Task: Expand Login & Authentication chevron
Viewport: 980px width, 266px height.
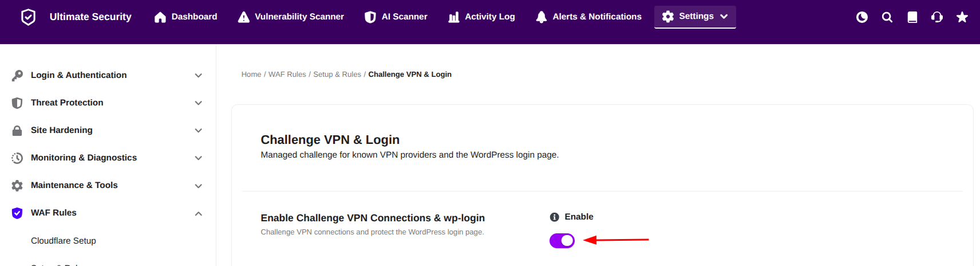Action: (199, 75)
